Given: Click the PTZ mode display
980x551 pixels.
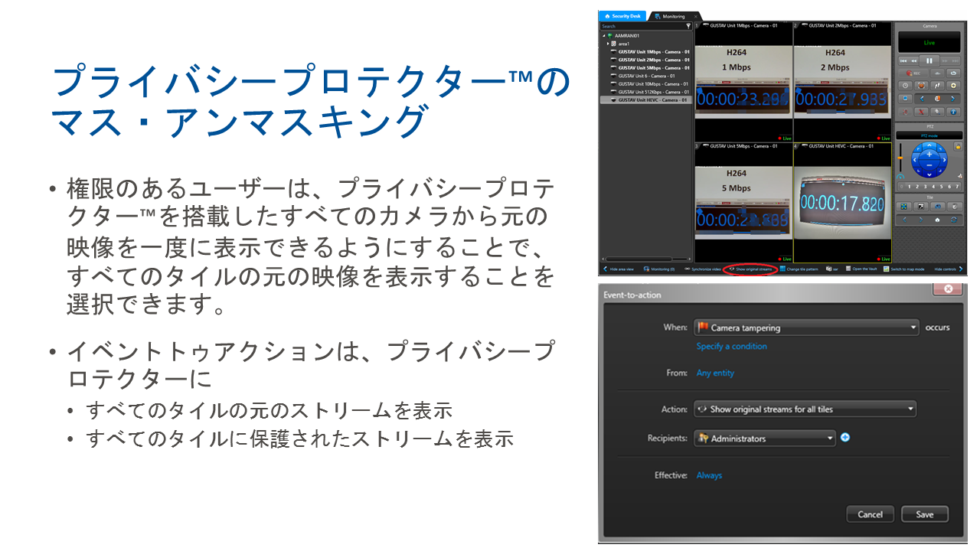Looking at the screenshot, I should [929, 135].
